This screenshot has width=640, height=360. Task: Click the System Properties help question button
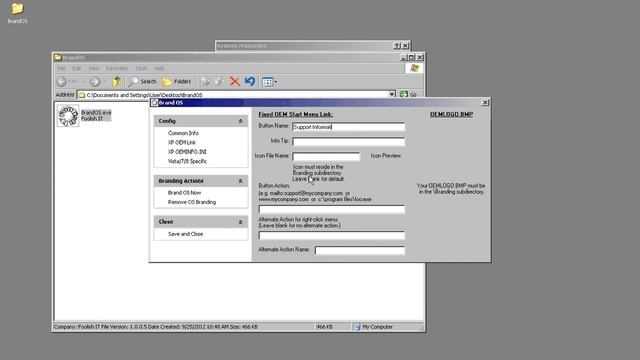point(397,46)
